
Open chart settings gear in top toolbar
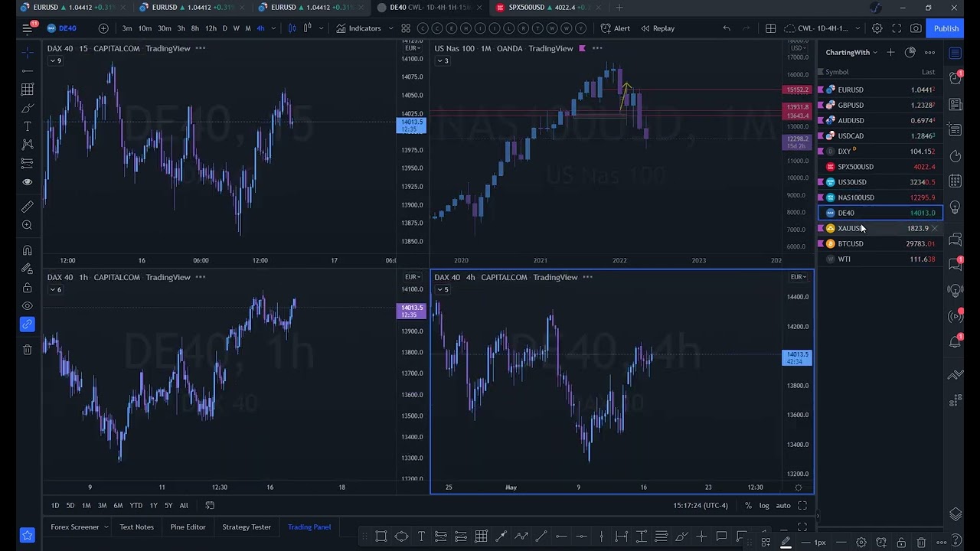[877, 28]
